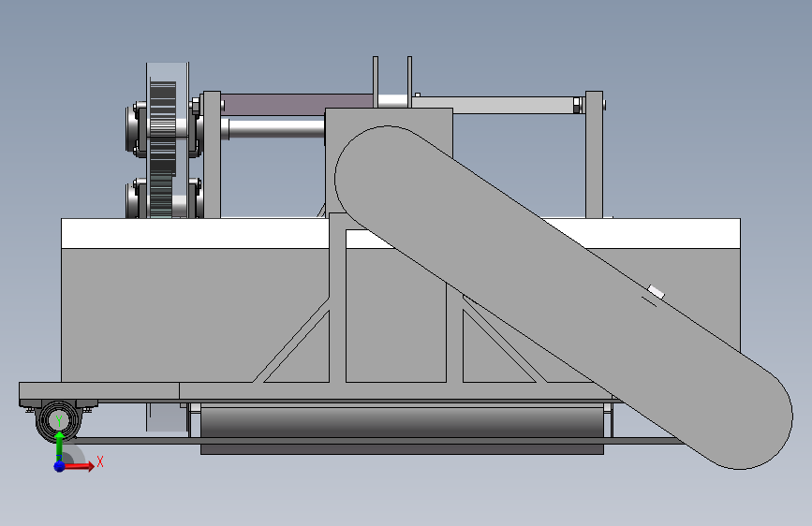Select the long diagonal rounded conveyor chute
Image resolution: width=812 pixels, height=526 pixels.
564,298
